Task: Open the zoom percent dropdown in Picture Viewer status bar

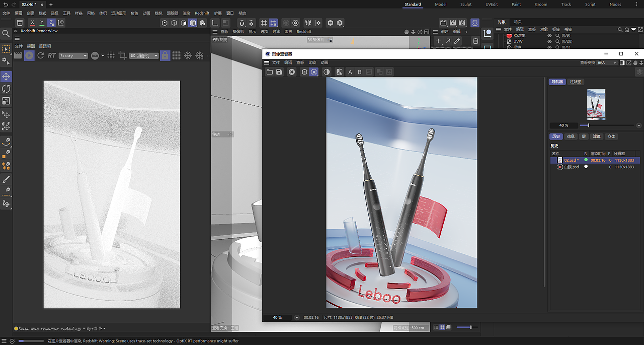Action: [x=297, y=318]
